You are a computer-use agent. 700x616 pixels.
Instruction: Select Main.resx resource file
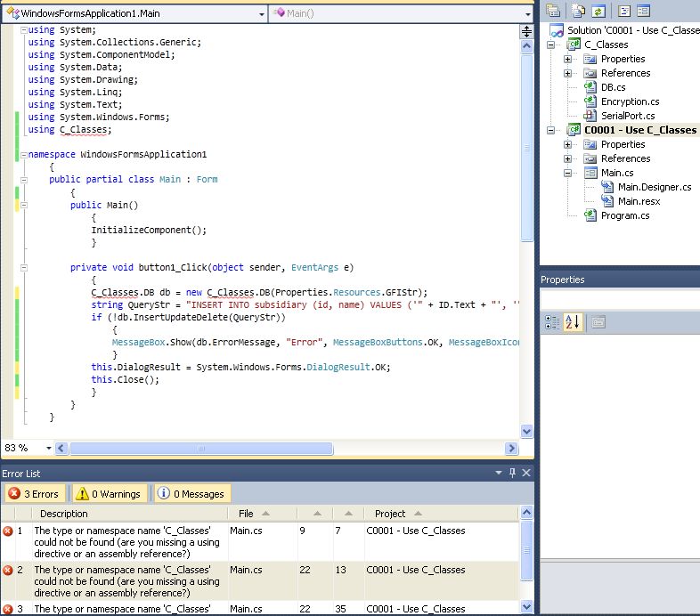(639, 201)
